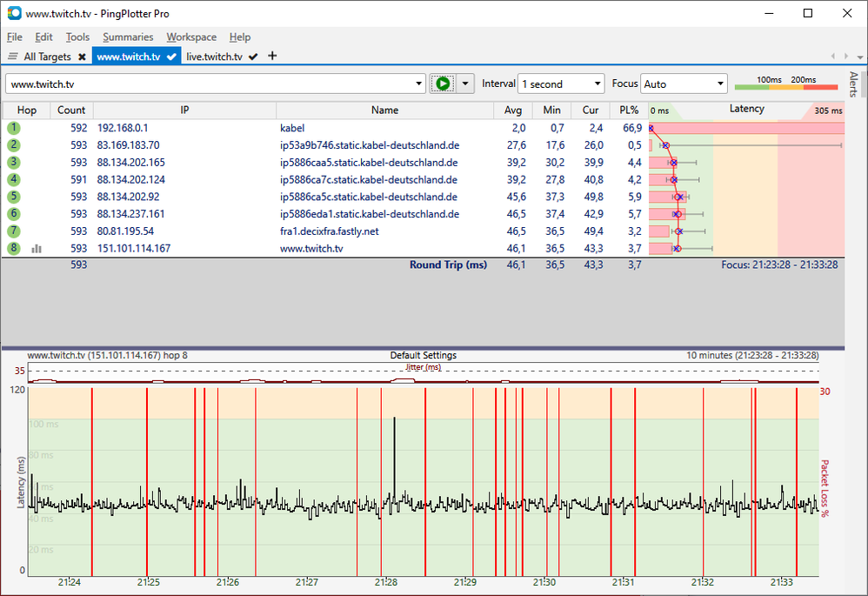868x596 pixels.
Task: Click the IP column header
Action: pos(185,110)
